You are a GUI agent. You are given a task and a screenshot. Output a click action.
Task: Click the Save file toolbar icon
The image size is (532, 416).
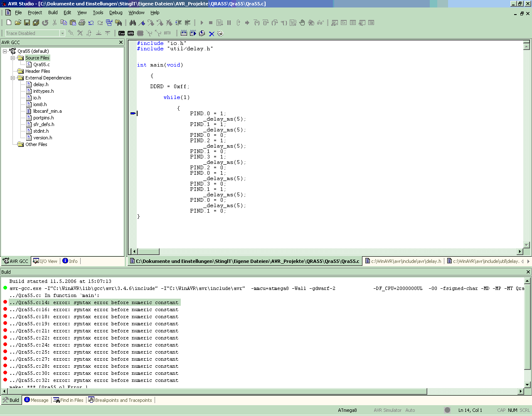tap(27, 23)
